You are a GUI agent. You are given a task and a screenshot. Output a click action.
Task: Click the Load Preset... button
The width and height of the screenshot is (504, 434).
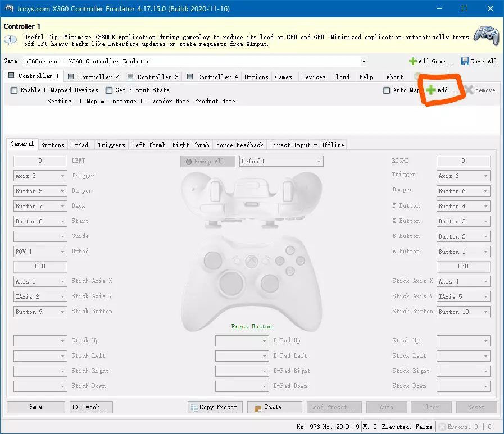[334, 407]
